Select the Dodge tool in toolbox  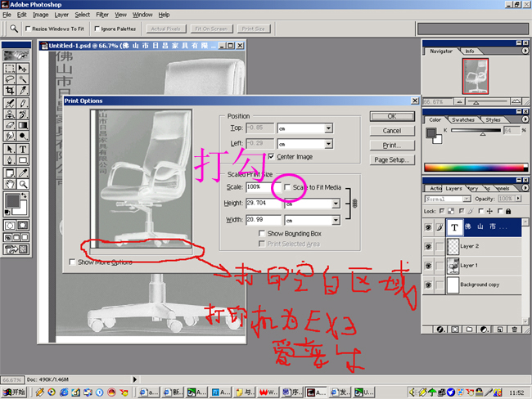23,136
